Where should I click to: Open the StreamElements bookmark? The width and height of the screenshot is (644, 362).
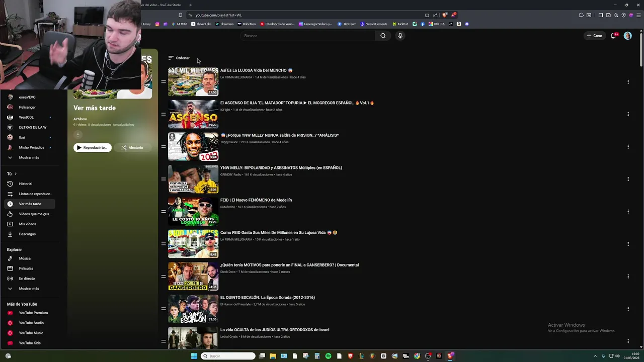click(373, 24)
